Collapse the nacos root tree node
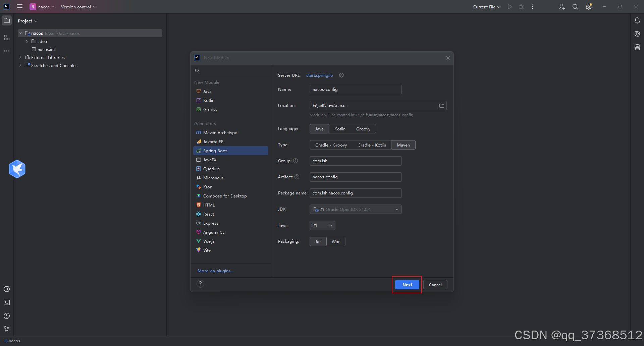 pos(20,33)
